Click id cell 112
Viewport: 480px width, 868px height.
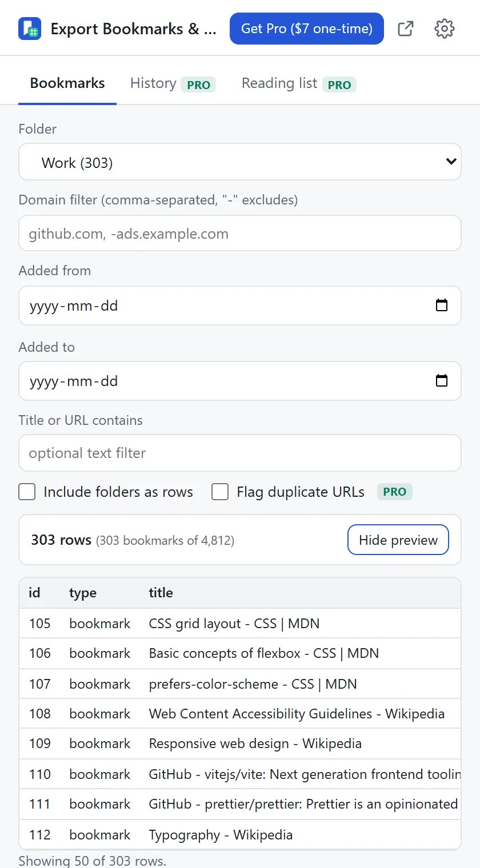coord(40,834)
